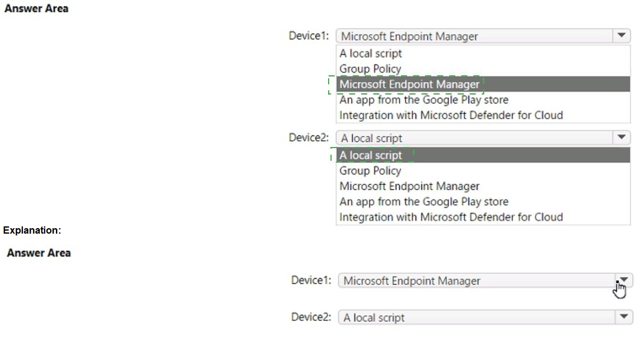Select highlighted 'Microsoft Endpoint Manager' in Device1 list

tap(483, 84)
